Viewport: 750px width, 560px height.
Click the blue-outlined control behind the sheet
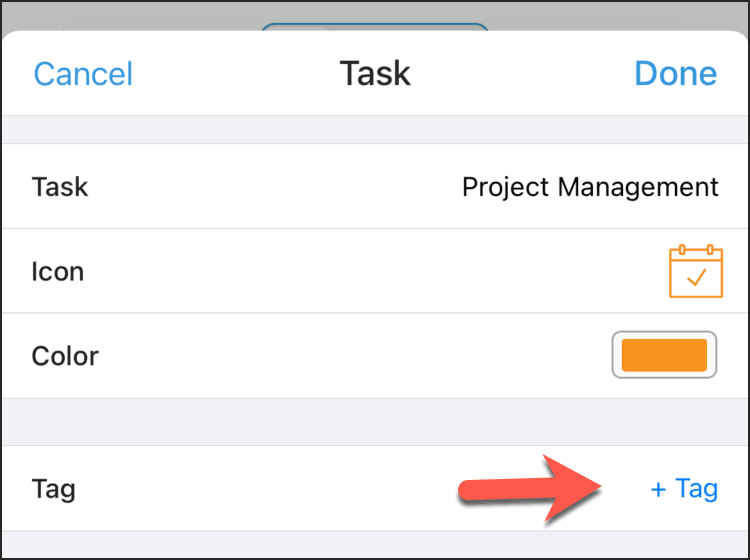coord(375,26)
